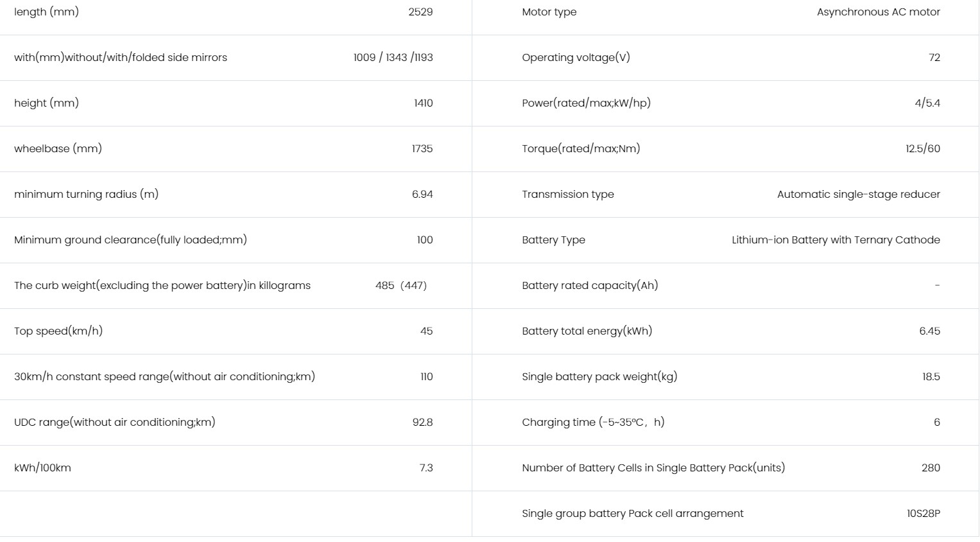Select the Minimum ground clearance label
The width and height of the screenshot is (980, 542).
coord(130,240)
